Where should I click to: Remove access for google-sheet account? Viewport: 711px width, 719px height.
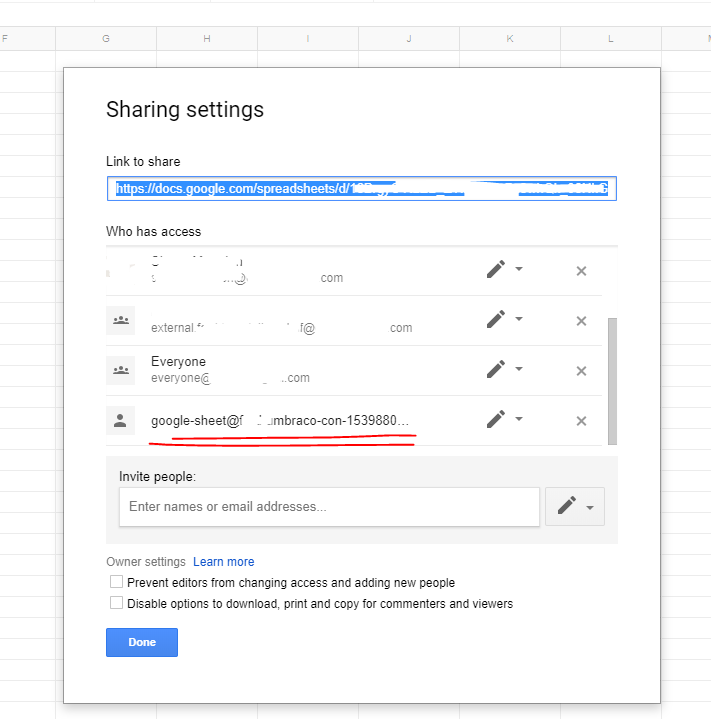(581, 421)
